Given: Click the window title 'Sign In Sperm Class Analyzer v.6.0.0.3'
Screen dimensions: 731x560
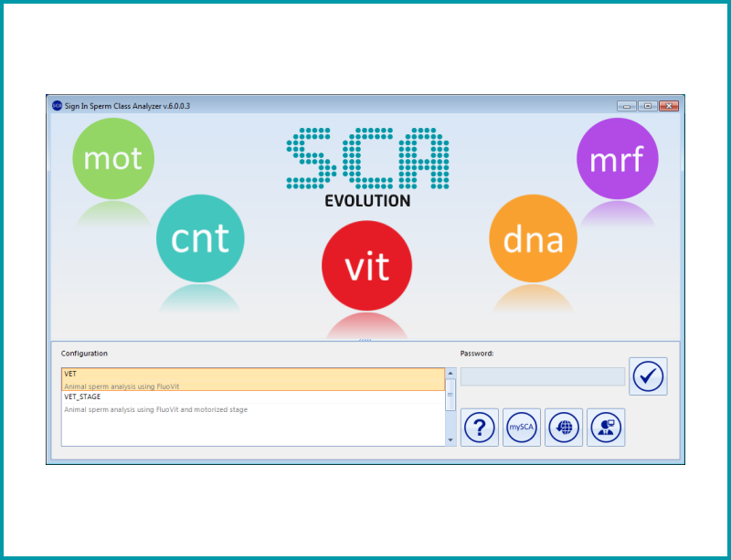Looking at the screenshot, I should (127, 106).
